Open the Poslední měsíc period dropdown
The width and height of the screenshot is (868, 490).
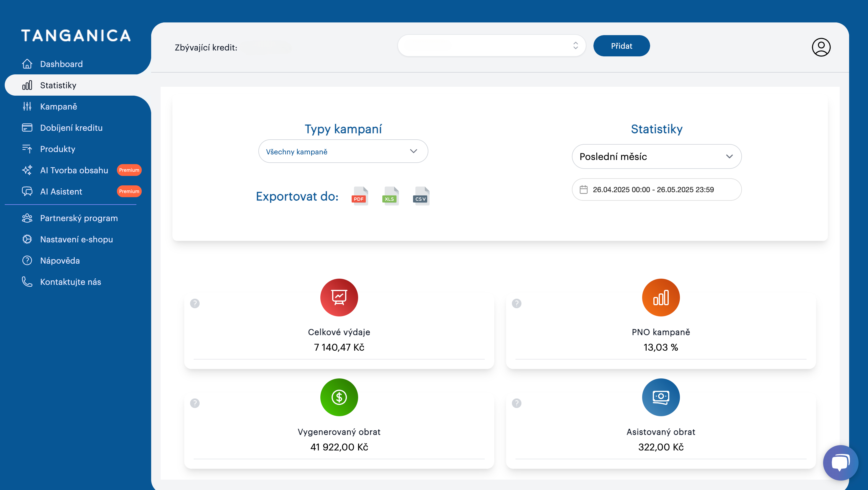point(656,156)
